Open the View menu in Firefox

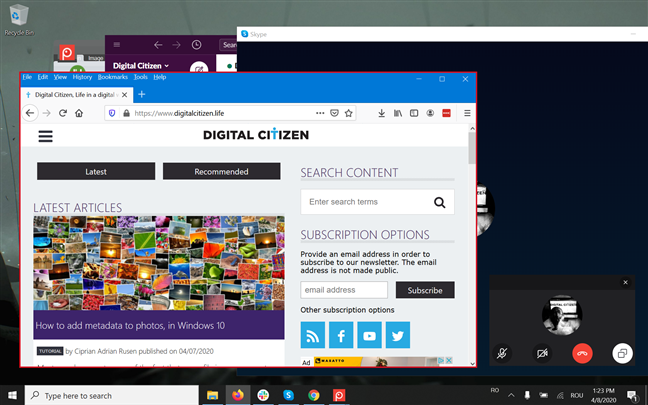tap(60, 77)
